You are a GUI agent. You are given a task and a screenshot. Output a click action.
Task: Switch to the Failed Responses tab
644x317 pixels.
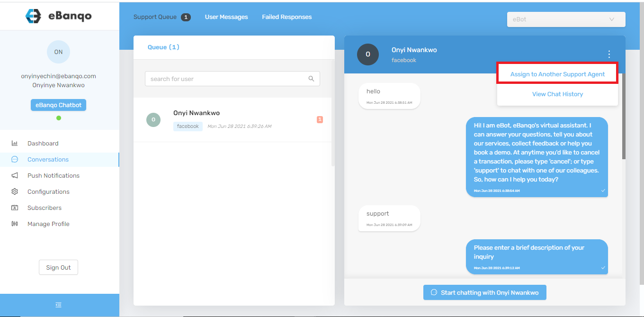point(287,17)
